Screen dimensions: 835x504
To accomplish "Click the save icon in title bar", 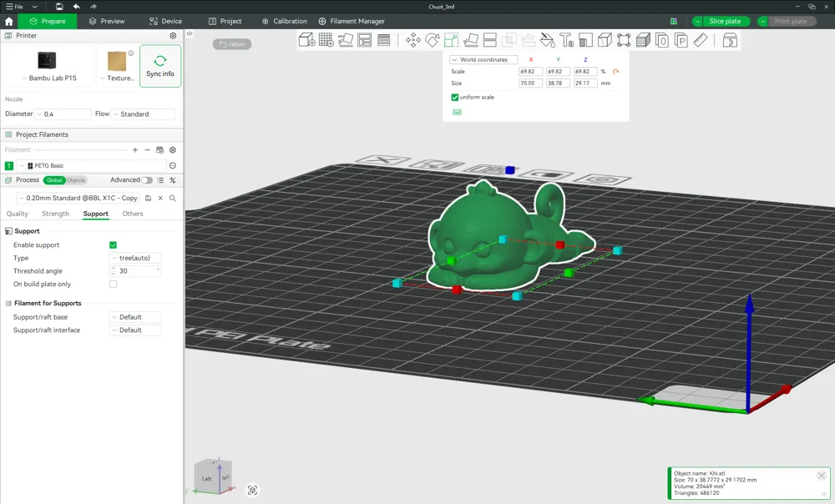I will coord(59,7).
